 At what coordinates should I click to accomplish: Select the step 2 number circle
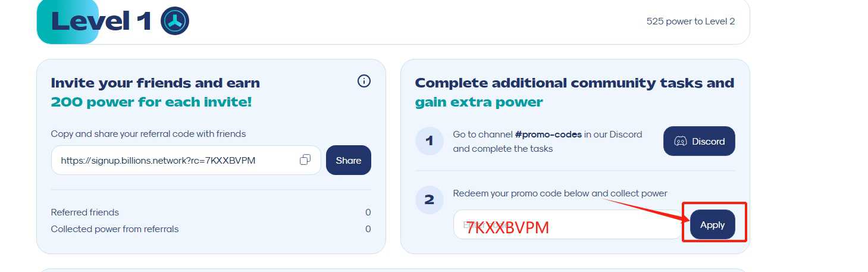point(430,199)
